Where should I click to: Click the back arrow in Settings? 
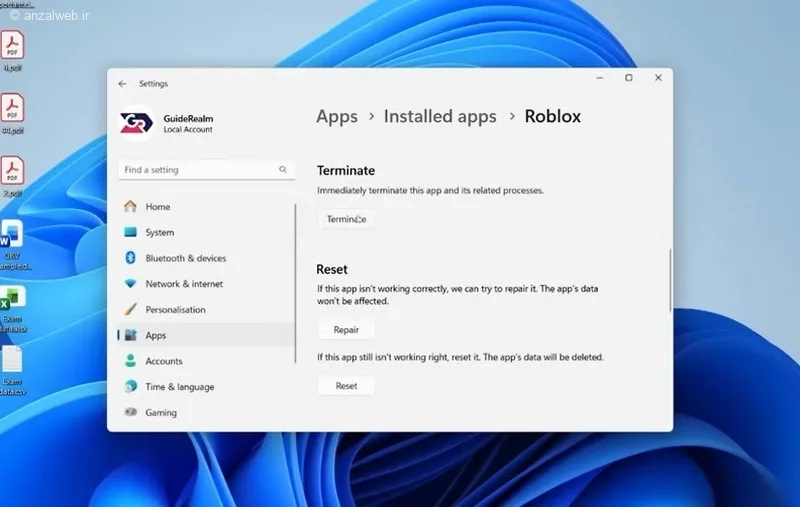point(122,84)
